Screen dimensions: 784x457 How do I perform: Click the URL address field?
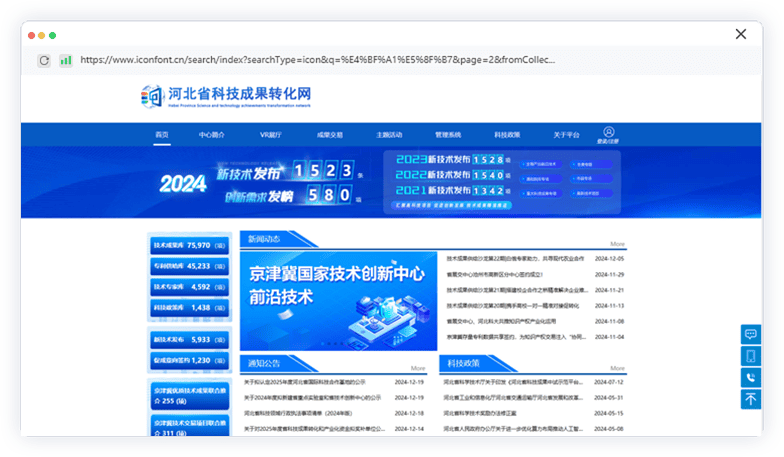[x=320, y=60]
